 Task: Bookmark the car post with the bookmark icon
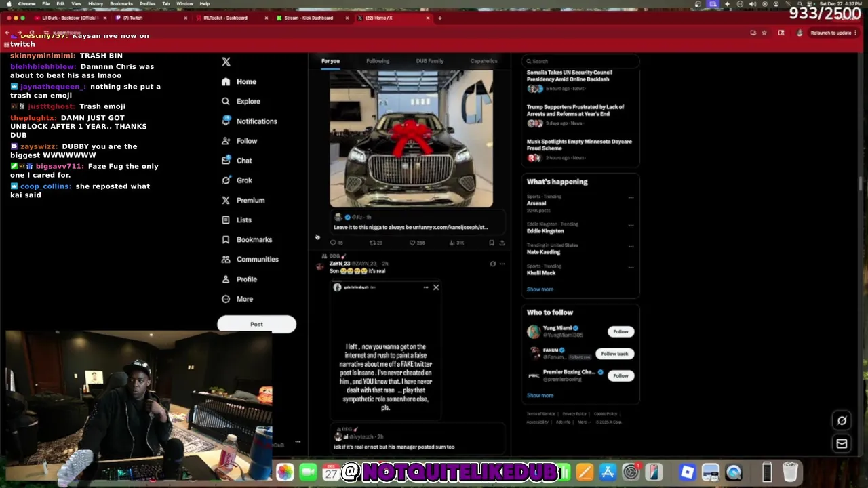(x=491, y=242)
